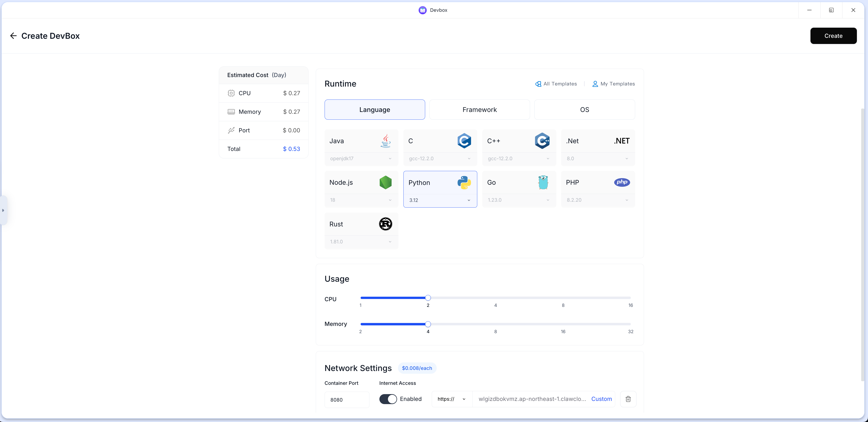Click the back arrow beside Create DevBox

tap(13, 36)
